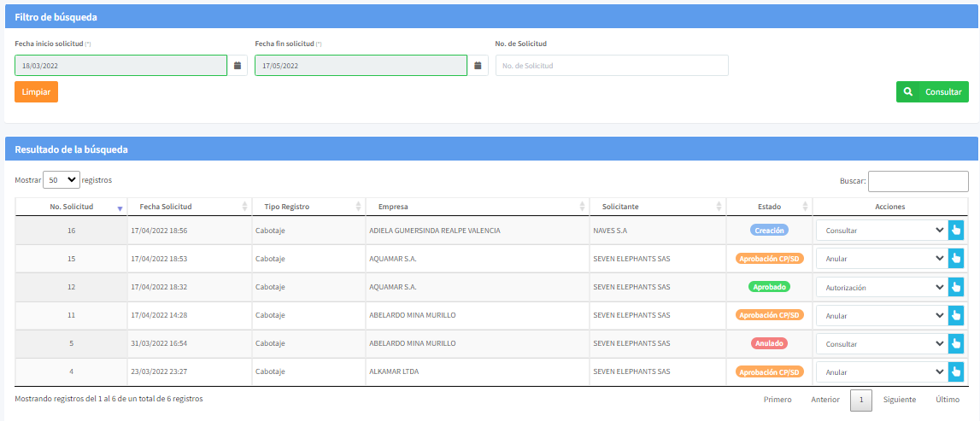Click the orange Limpiar button
This screenshot has width=980, height=421.
(36, 92)
